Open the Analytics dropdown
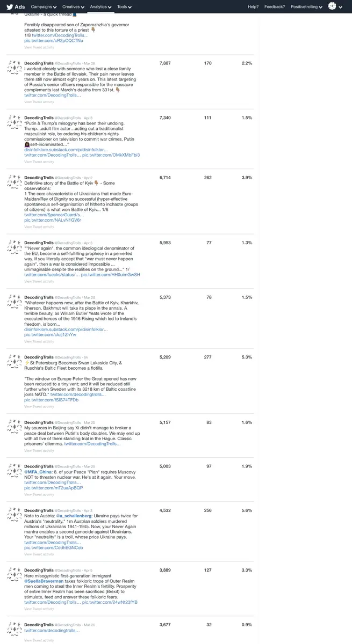Viewport: 352px width, 644px height. (100, 7)
